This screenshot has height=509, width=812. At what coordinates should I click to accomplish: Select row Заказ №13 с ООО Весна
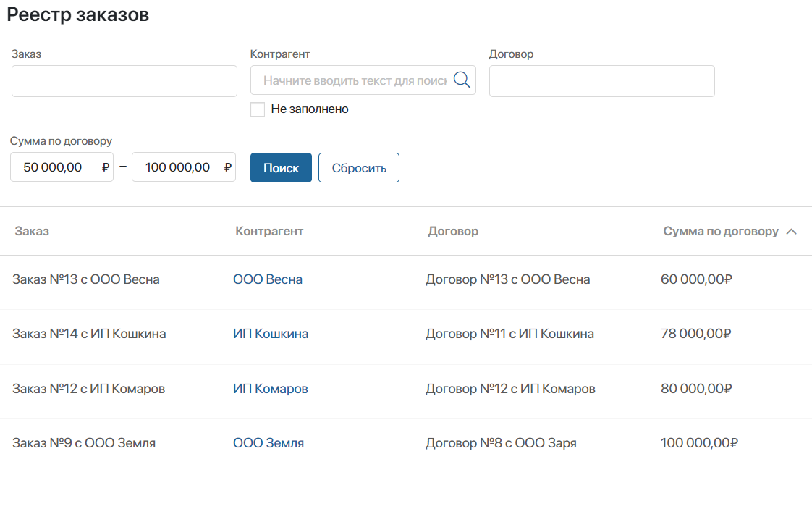coord(406,282)
